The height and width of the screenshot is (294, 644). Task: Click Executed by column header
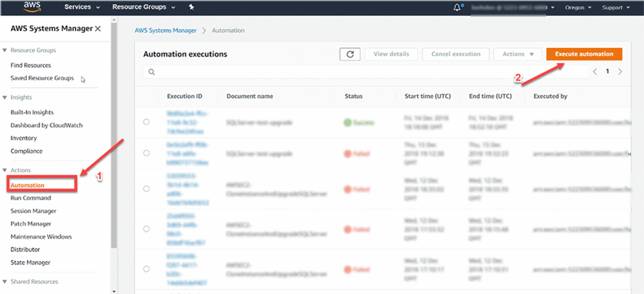tap(551, 96)
